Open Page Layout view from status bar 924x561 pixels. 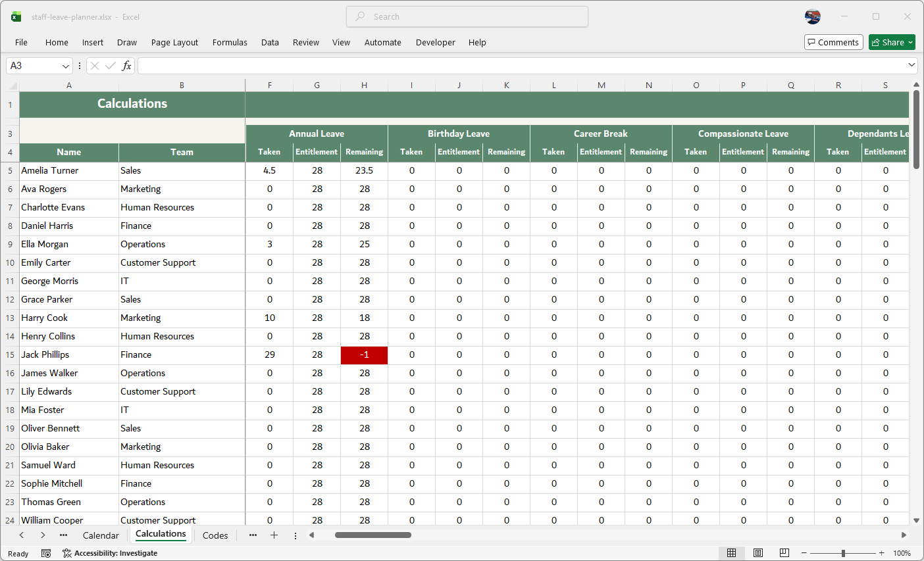758,552
